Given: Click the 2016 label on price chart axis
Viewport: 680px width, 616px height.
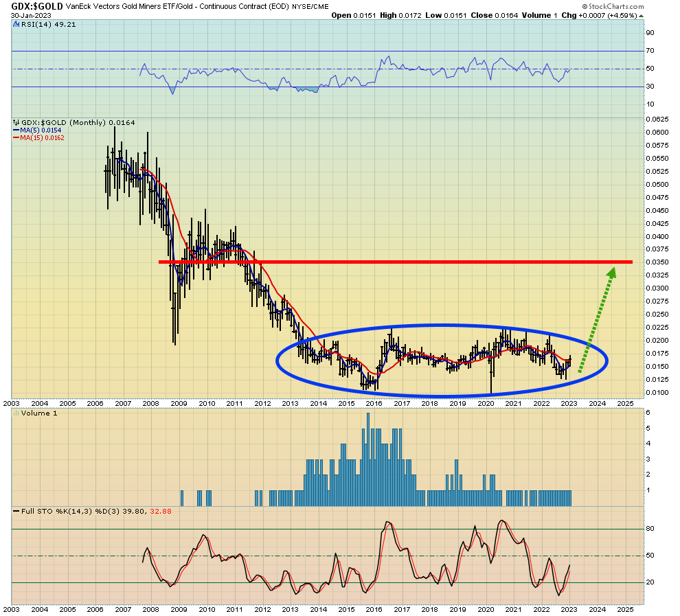Looking at the screenshot, I should pyautogui.click(x=374, y=404).
